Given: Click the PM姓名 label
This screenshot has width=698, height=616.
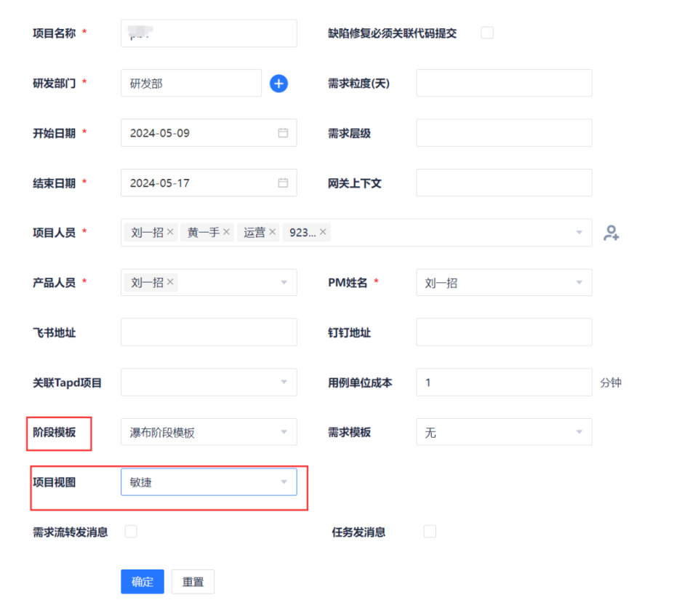Looking at the screenshot, I should click(348, 283).
